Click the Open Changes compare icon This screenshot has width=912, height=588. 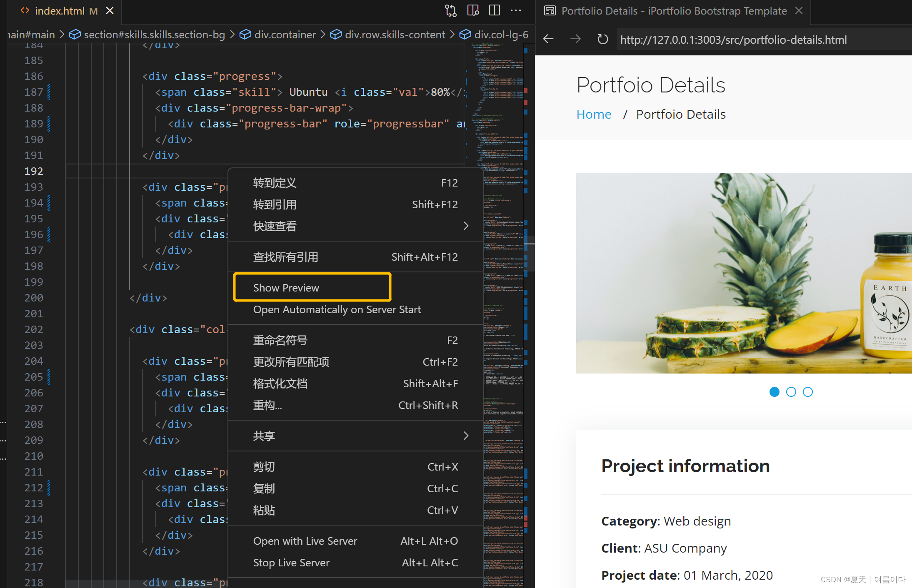click(x=450, y=11)
